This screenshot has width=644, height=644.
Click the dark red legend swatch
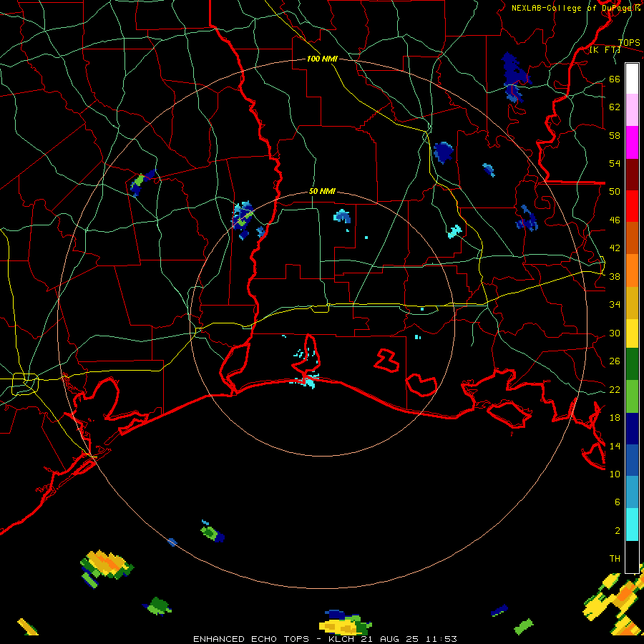click(x=632, y=175)
